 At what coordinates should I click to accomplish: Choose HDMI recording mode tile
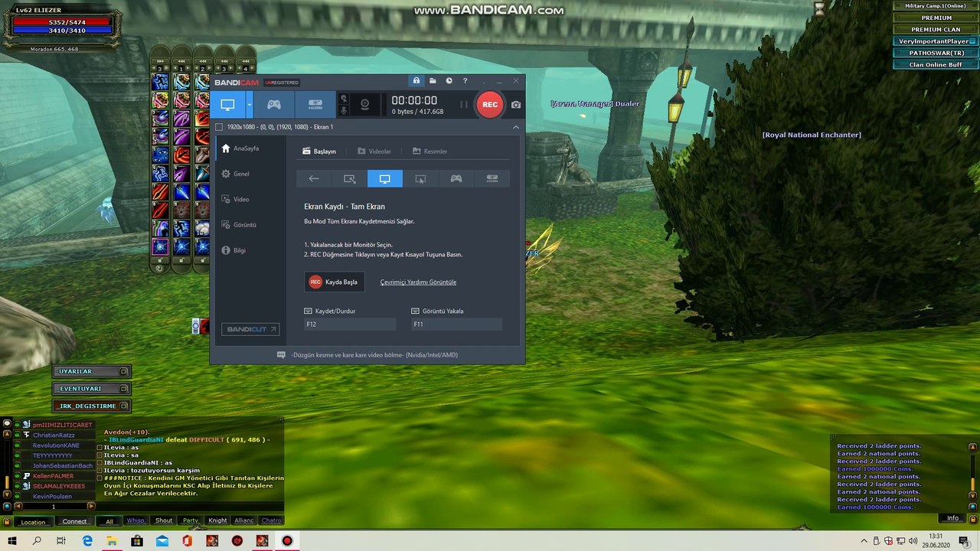(492, 178)
